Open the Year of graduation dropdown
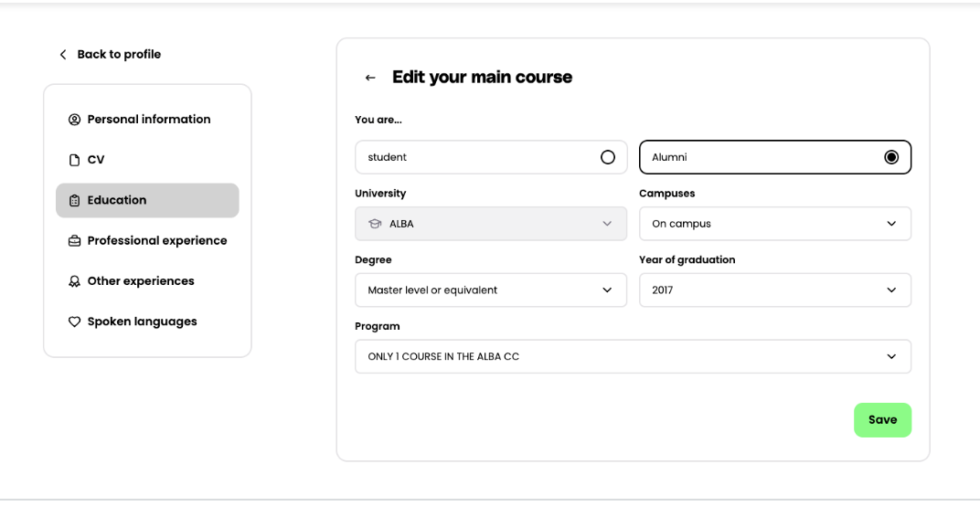Image resolution: width=980 pixels, height=506 pixels. click(x=774, y=290)
